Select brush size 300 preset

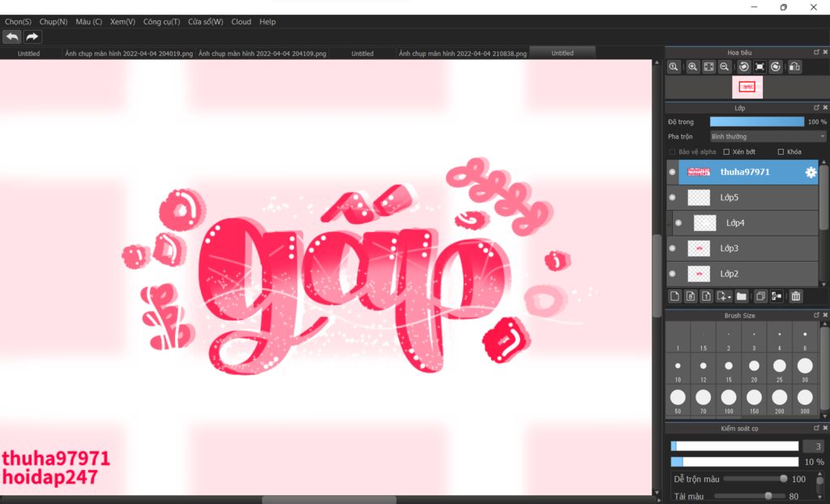[805, 400]
